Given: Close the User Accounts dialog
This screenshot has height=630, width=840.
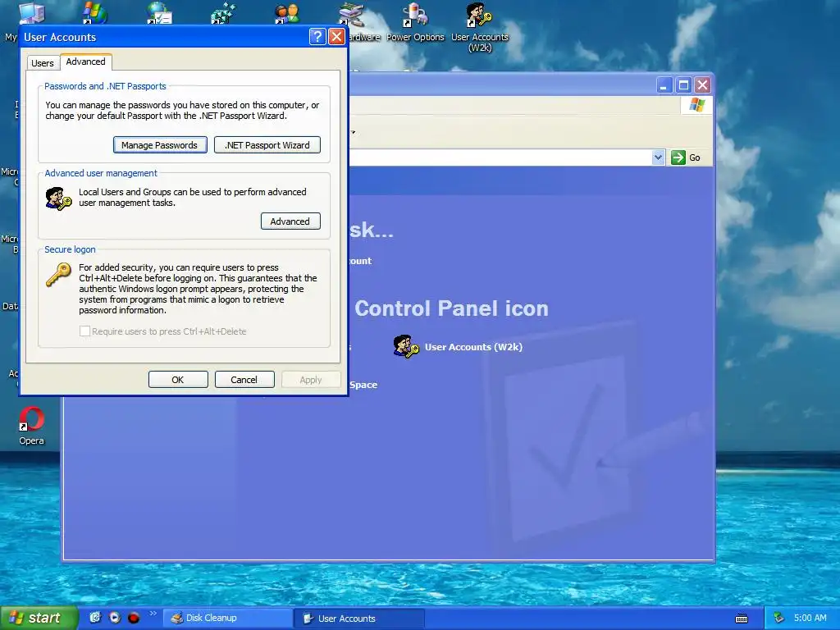Looking at the screenshot, I should [x=336, y=36].
